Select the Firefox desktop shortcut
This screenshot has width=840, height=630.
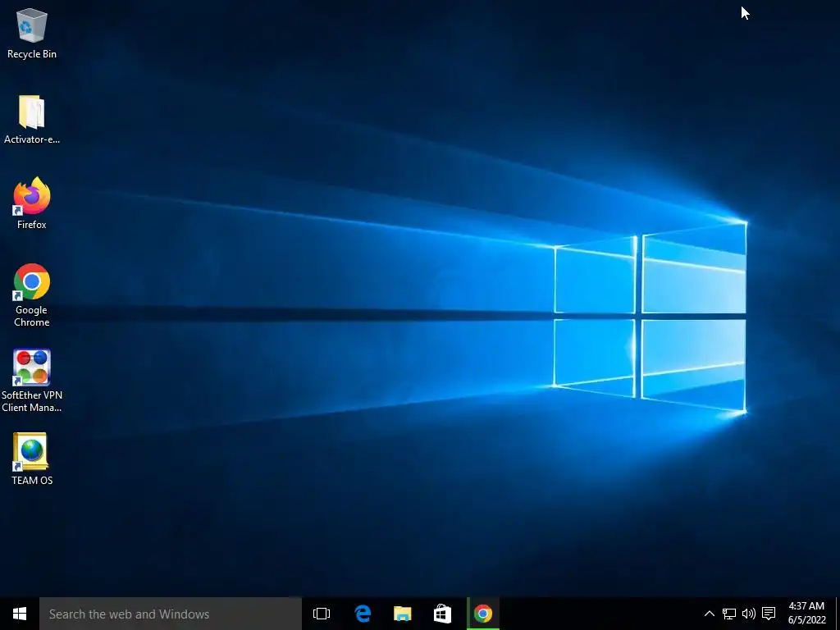pos(32,203)
